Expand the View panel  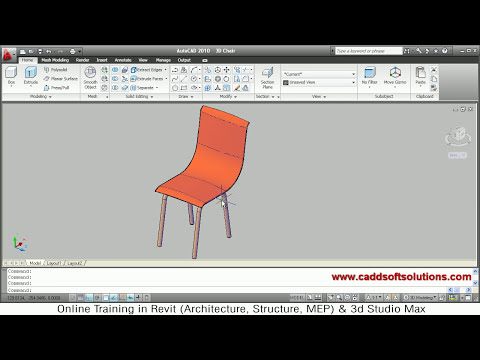click(x=319, y=97)
